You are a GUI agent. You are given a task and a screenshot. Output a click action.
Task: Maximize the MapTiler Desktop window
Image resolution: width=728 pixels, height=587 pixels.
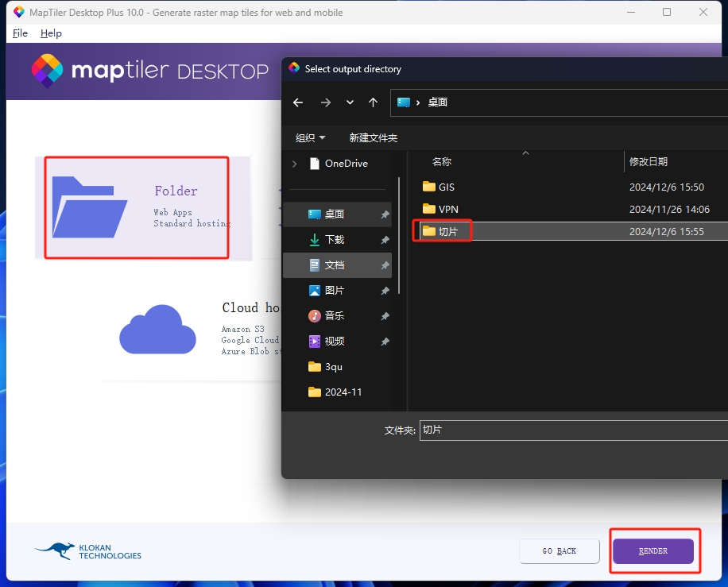[667, 12]
